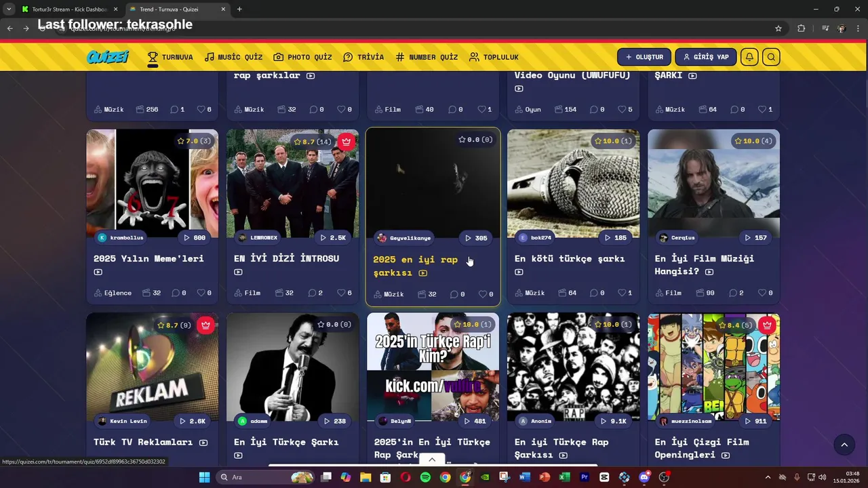The height and width of the screenshot is (488, 868).
Task: Click the crown badge on Türk TV Reklamları card
Action: click(206, 325)
